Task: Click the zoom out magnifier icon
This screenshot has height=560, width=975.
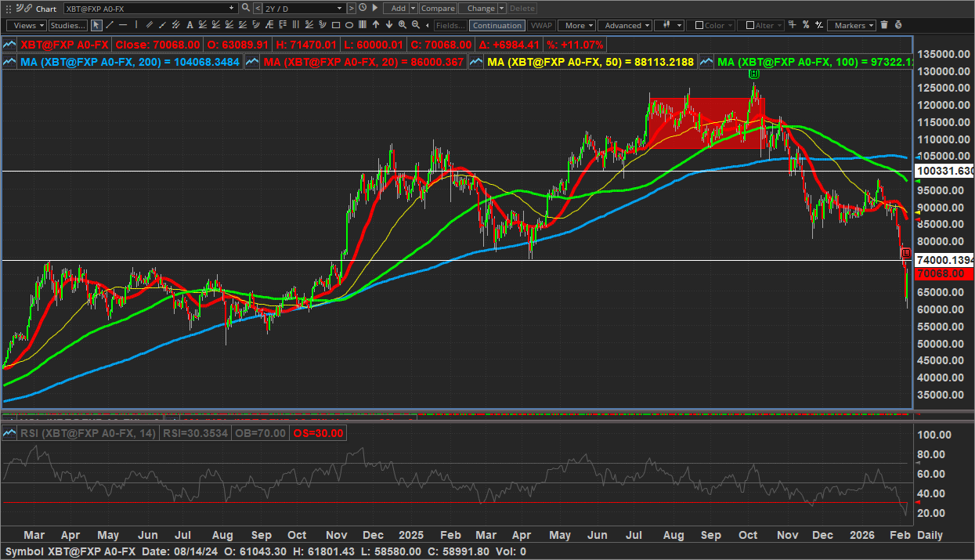Action: pyautogui.click(x=416, y=25)
